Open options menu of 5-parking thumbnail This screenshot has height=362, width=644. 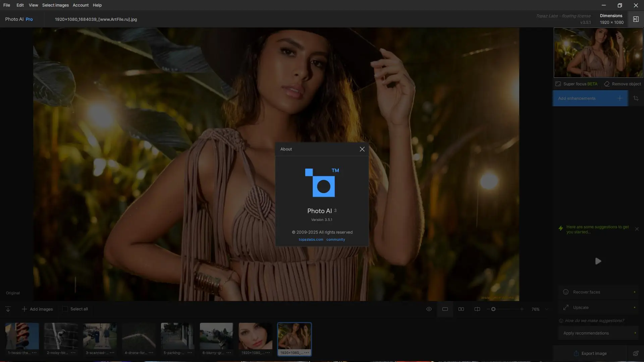190,353
